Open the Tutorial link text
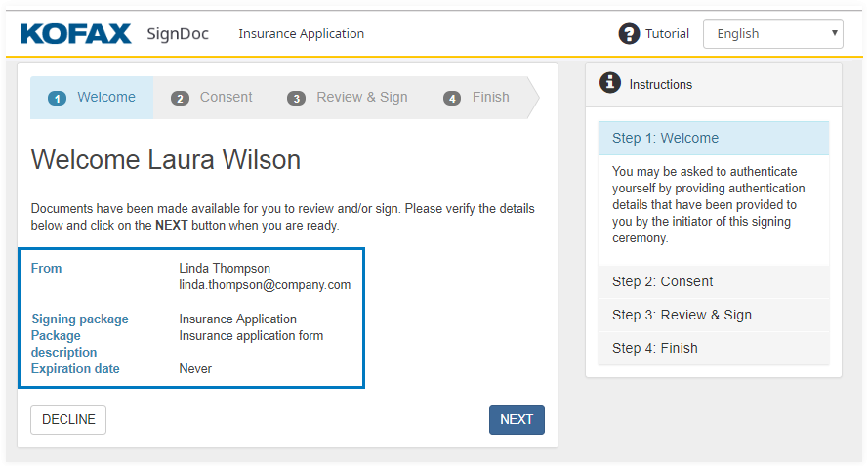The width and height of the screenshot is (868, 468). 667,33
